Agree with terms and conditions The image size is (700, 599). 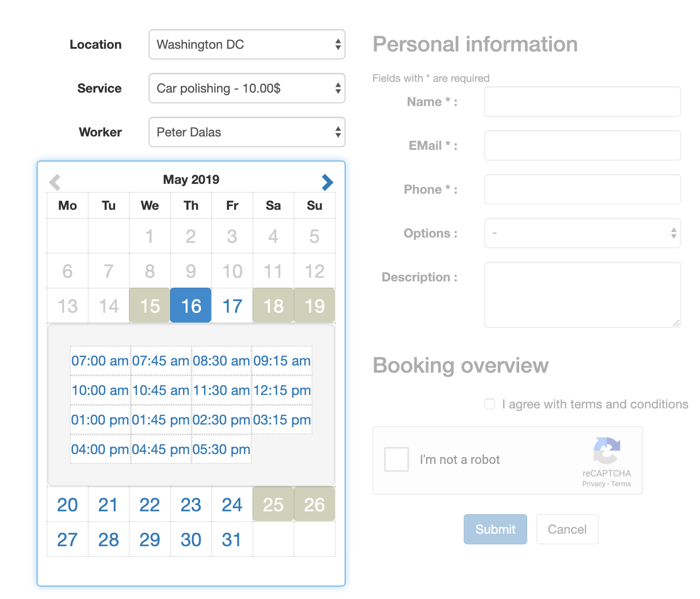pos(489,404)
